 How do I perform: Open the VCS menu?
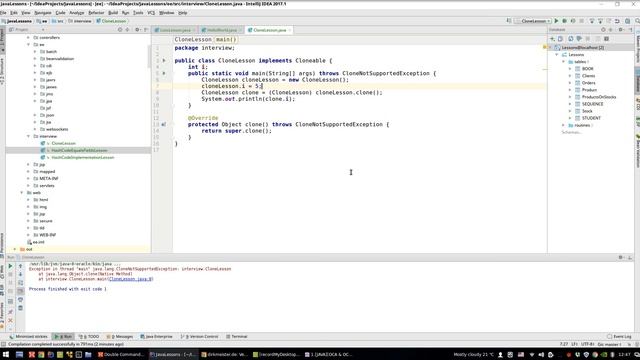(x=151, y=13)
